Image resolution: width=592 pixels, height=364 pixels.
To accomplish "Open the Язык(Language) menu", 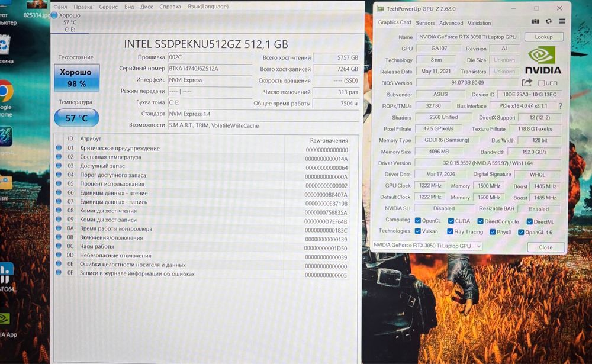I will 208,7.
